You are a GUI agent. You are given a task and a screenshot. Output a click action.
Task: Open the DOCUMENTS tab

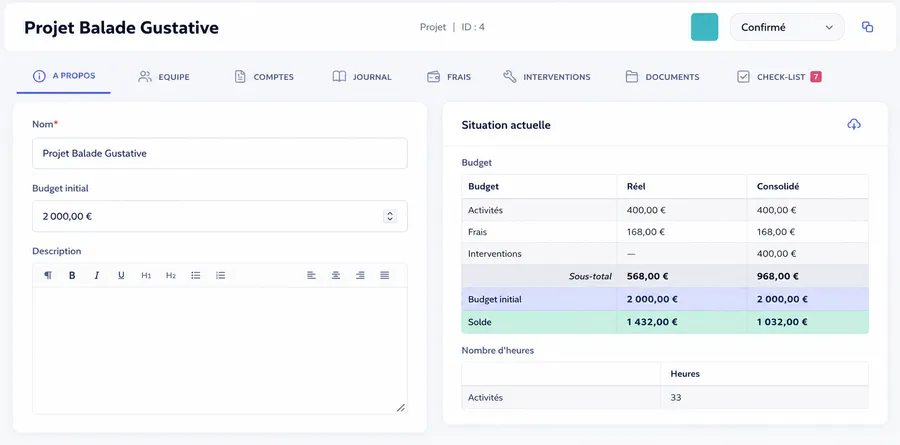coord(662,76)
